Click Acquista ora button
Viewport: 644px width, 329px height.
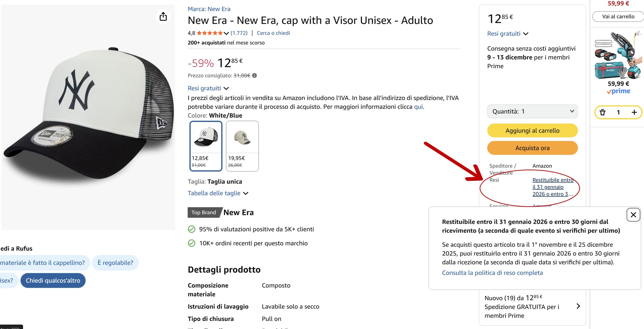click(x=532, y=148)
